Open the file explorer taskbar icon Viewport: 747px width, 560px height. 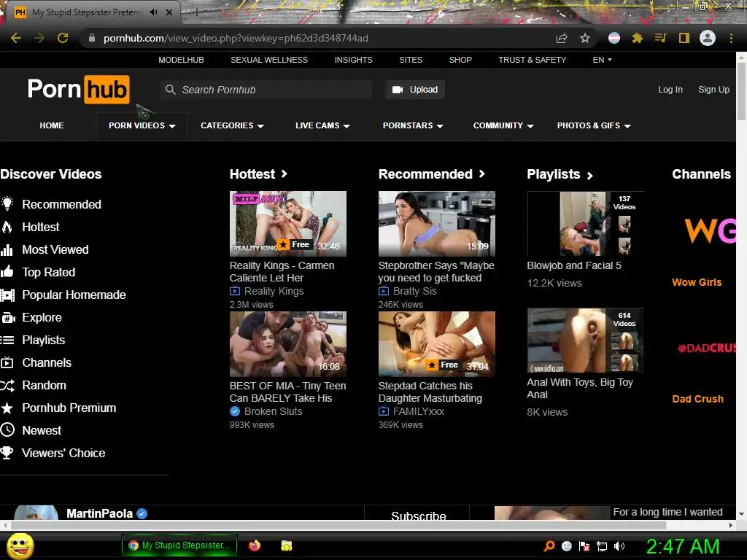(286, 545)
